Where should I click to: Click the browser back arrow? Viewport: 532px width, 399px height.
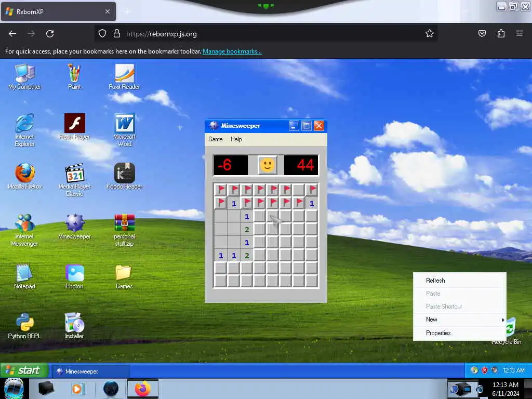(12, 34)
